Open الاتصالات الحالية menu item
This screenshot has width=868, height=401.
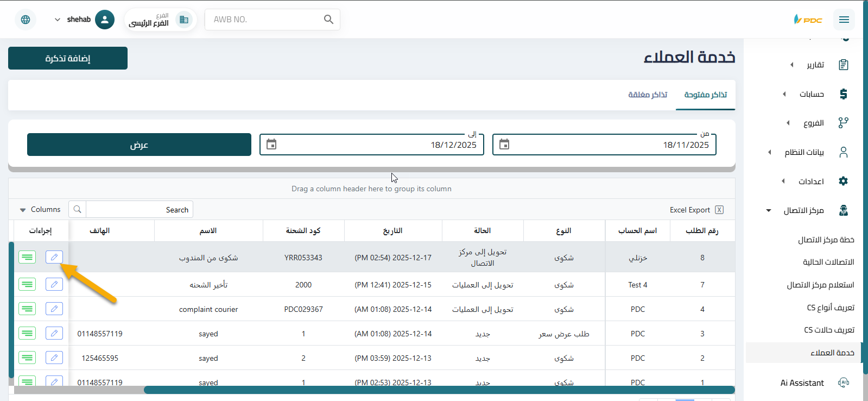tap(828, 262)
